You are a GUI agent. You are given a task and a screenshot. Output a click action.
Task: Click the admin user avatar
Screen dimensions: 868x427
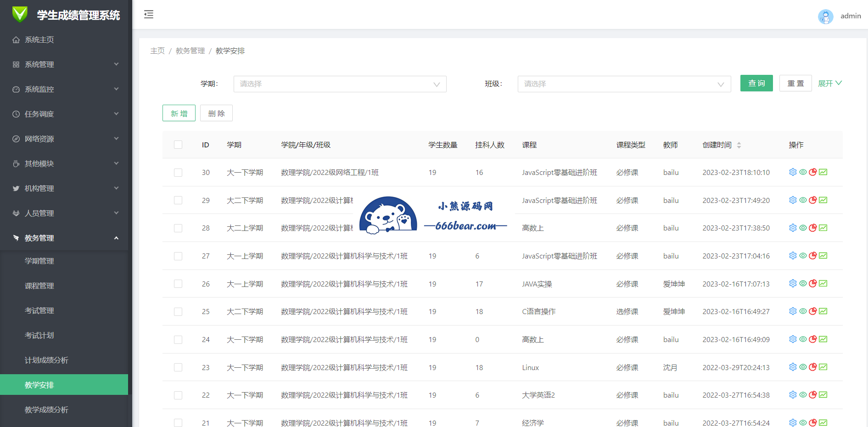[x=825, y=16]
